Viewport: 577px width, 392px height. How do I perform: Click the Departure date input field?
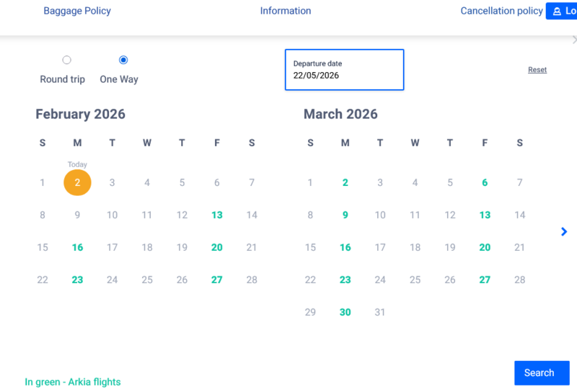click(344, 70)
